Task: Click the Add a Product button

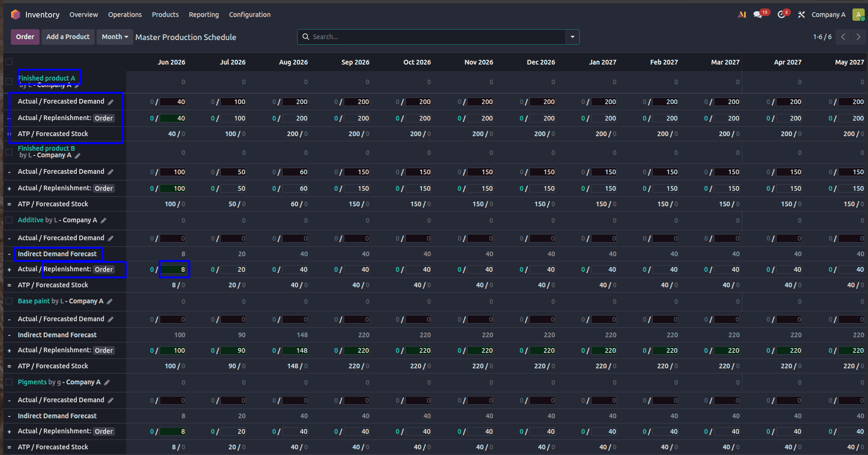Action: point(68,37)
